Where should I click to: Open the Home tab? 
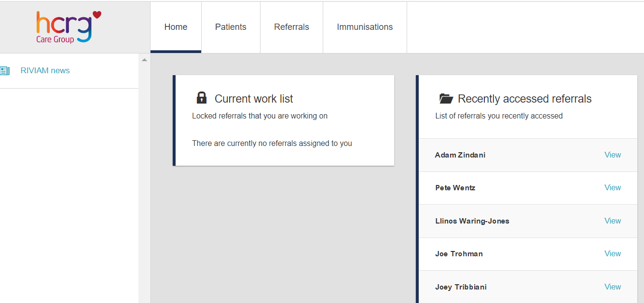tap(176, 27)
